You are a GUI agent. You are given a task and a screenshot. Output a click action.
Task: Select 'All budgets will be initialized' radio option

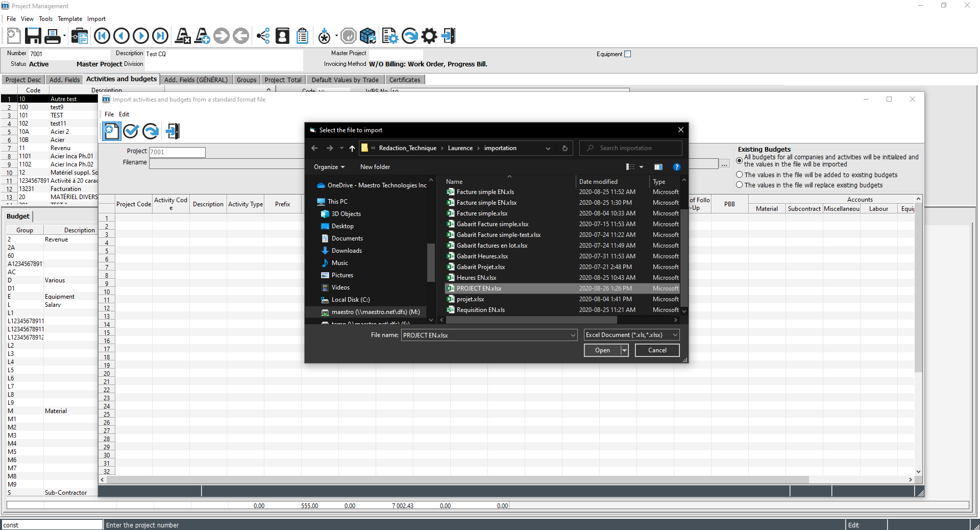[740, 161]
